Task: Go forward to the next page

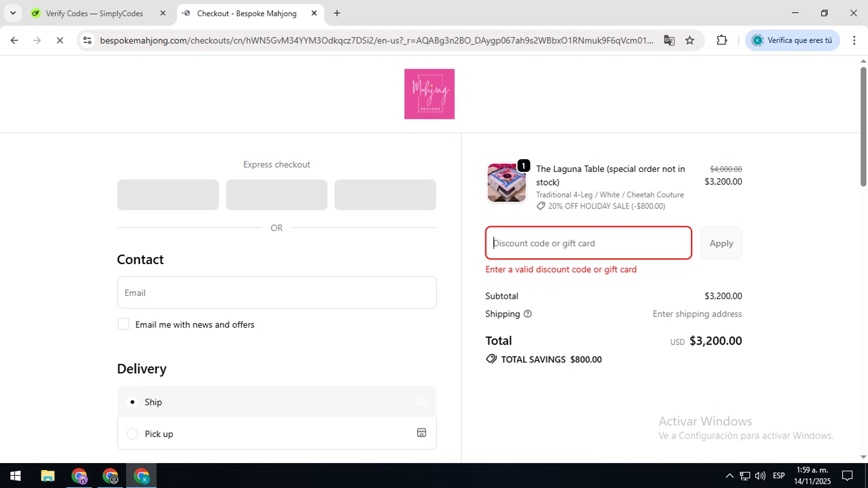Action: click(x=37, y=41)
